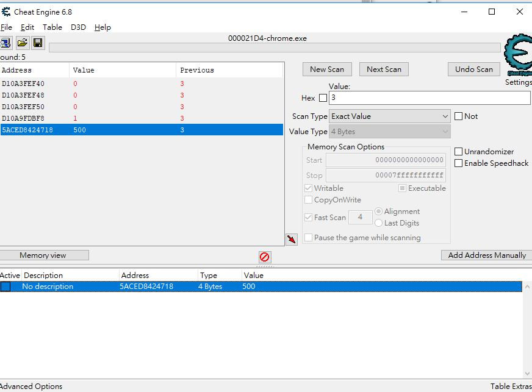Image resolution: width=532 pixels, height=392 pixels.
Task: Click Add Address Manually
Action: (486, 255)
